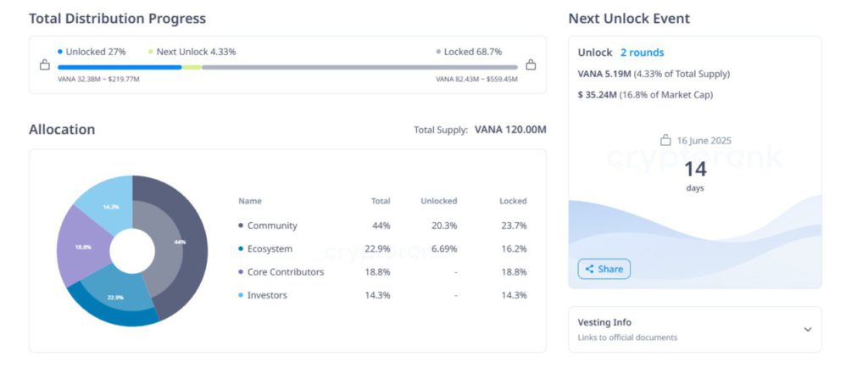Sort allocation table by Unlocked column
The width and height of the screenshot is (868, 368).
click(x=438, y=201)
